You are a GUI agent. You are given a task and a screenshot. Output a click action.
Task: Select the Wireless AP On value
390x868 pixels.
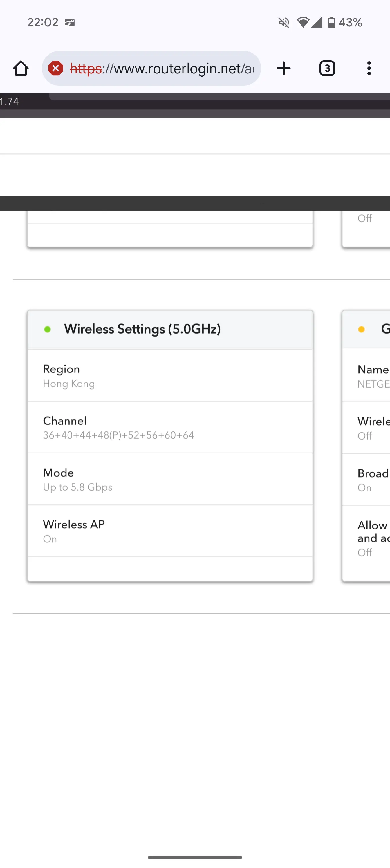(x=50, y=539)
